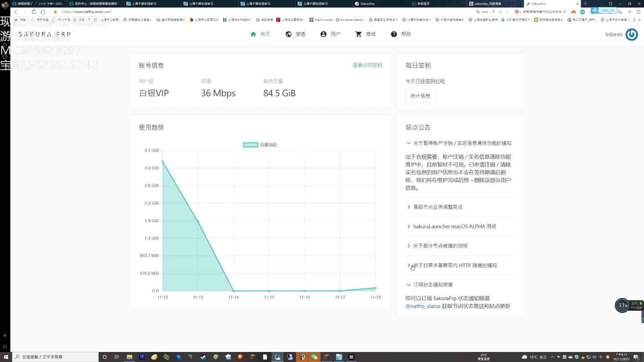Click the 36 Mbps speed limit value
Image resolution: width=644 pixels, height=362 pixels.
point(218,93)
